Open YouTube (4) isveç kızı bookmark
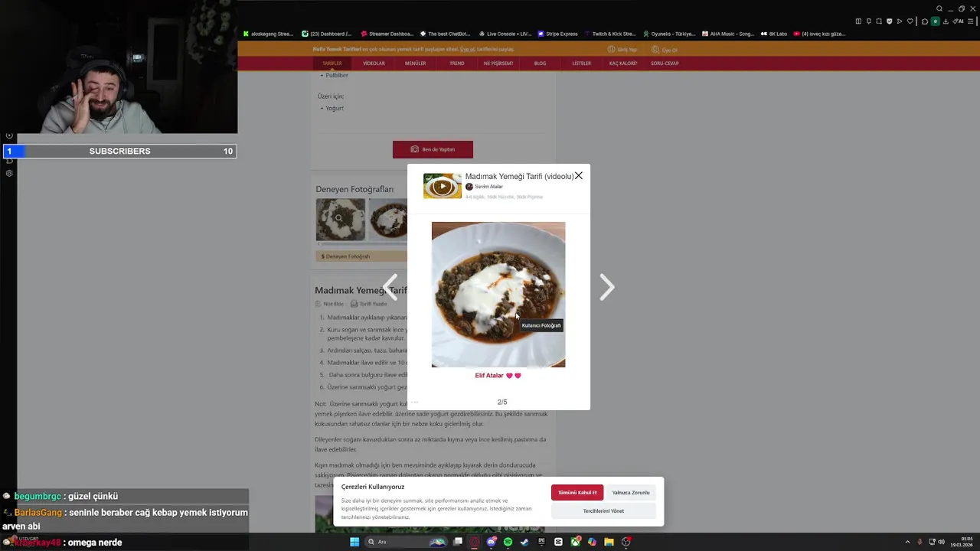980x551 pixels. tap(820, 34)
